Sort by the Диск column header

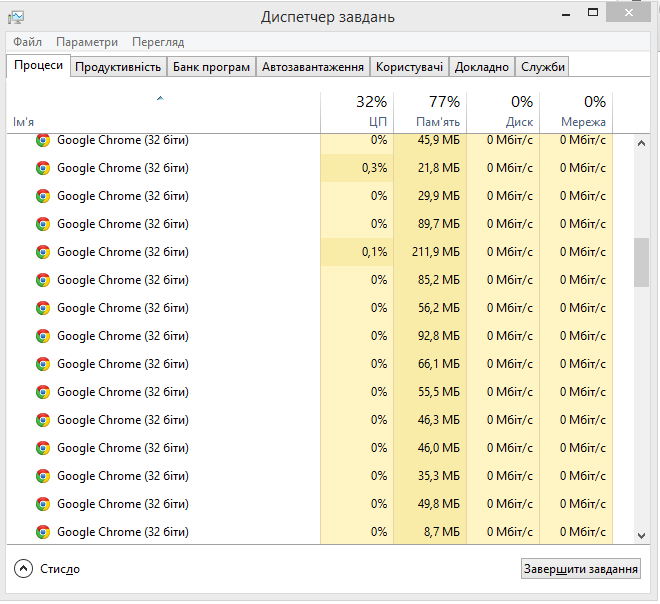[x=503, y=112]
